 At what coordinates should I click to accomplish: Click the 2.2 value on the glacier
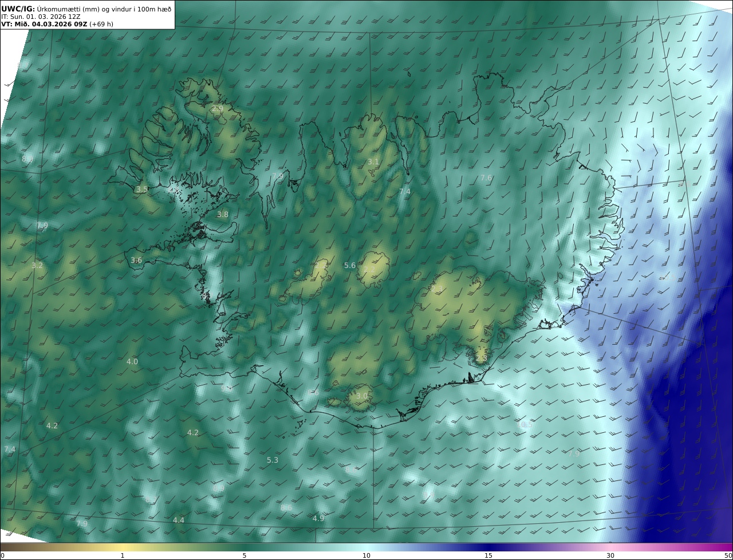(x=370, y=270)
